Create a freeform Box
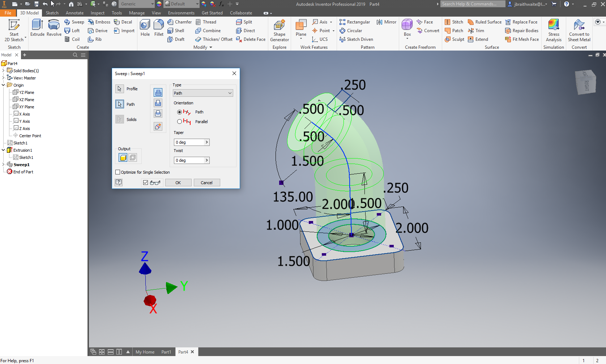 pyautogui.click(x=407, y=28)
